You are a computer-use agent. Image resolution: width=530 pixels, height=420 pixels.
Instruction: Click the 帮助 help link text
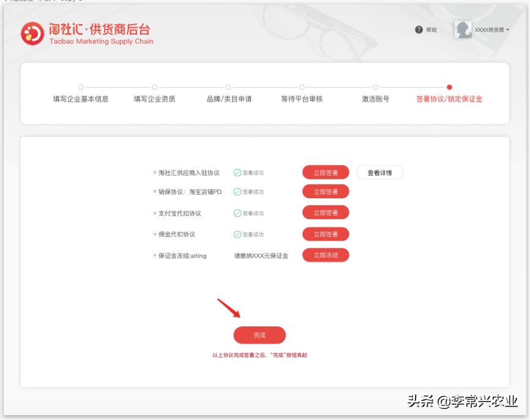[x=431, y=30]
